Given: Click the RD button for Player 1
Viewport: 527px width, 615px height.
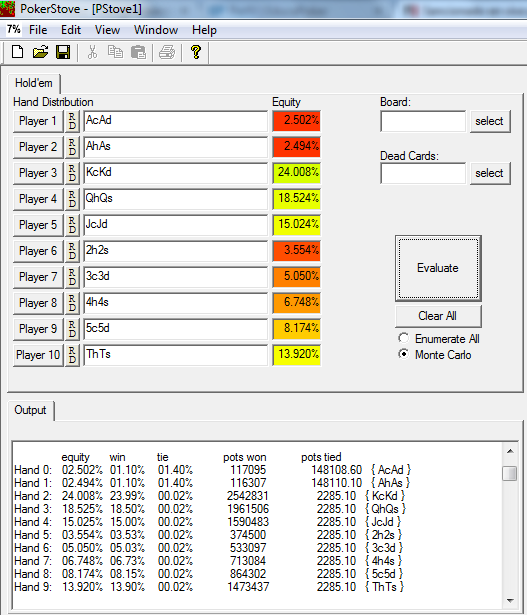Looking at the screenshot, I should 72,121.
